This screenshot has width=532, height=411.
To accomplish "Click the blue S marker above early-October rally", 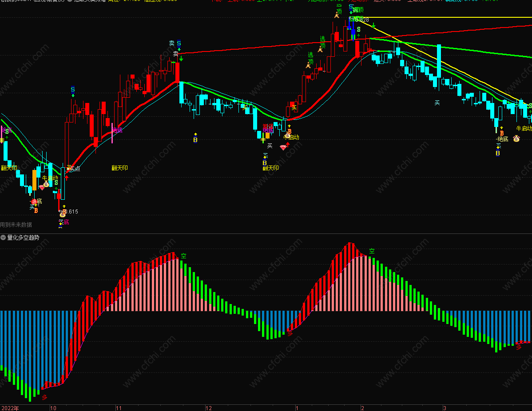I will (73, 90).
